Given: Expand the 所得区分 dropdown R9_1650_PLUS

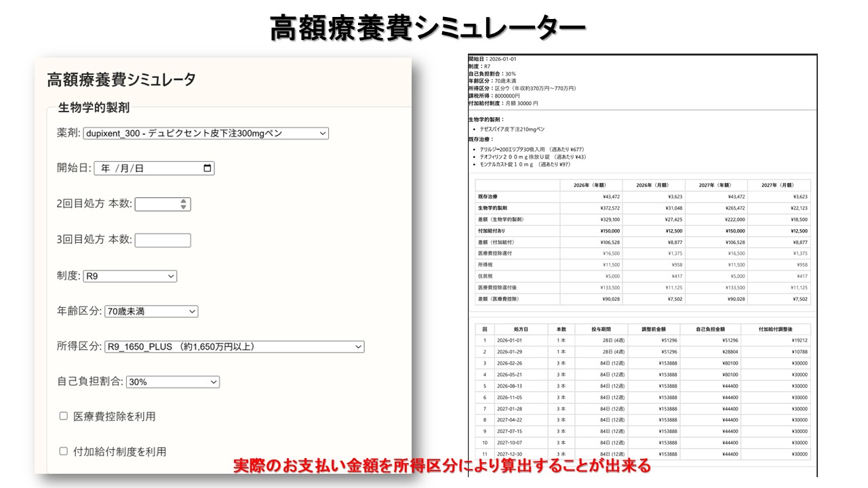Looking at the screenshot, I should click(x=234, y=347).
